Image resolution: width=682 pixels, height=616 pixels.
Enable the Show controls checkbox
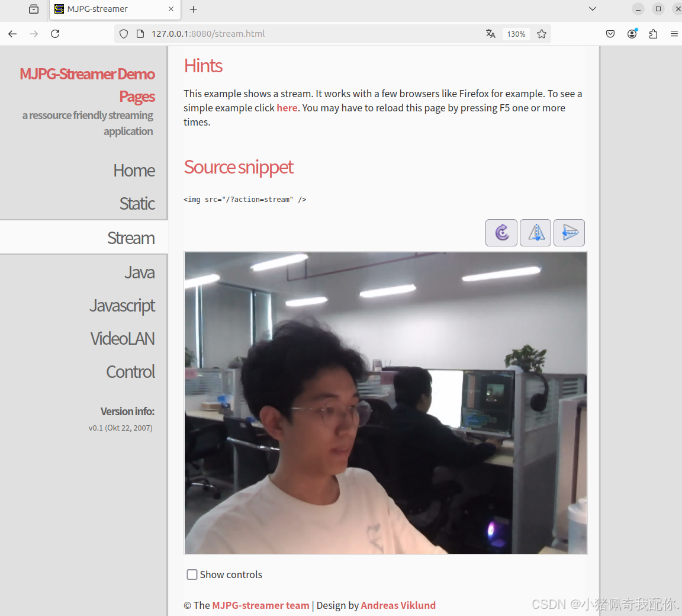point(192,575)
